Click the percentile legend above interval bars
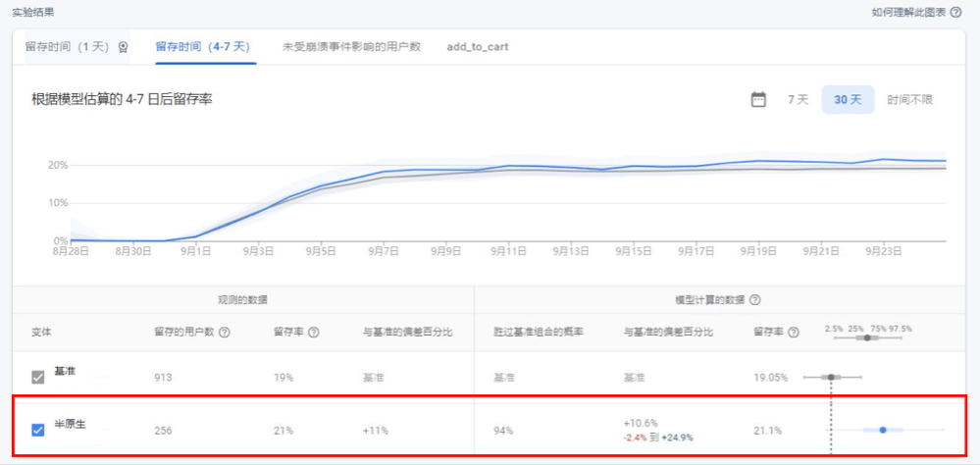The width and height of the screenshot is (980, 465). pyautogui.click(x=868, y=328)
